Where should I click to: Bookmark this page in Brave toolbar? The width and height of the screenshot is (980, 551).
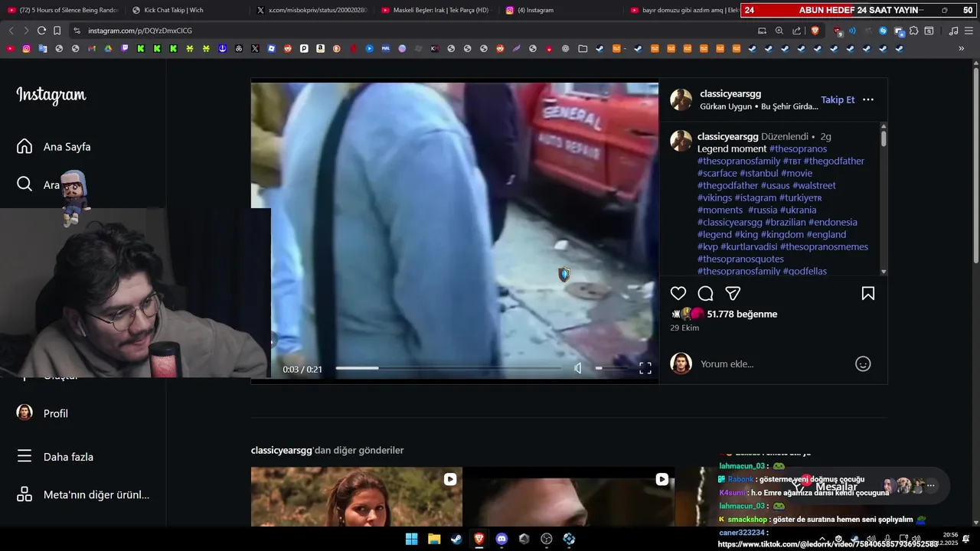coord(57,31)
